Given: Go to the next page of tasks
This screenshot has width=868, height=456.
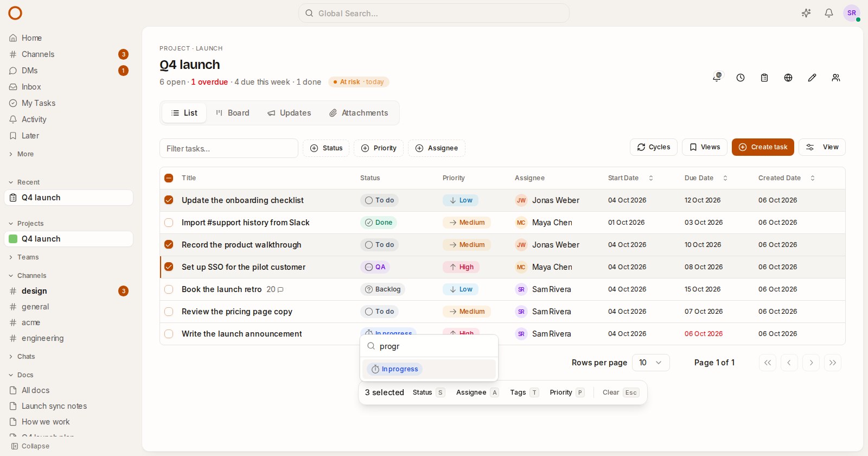Looking at the screenshot, I should click(x=811, y=363).
